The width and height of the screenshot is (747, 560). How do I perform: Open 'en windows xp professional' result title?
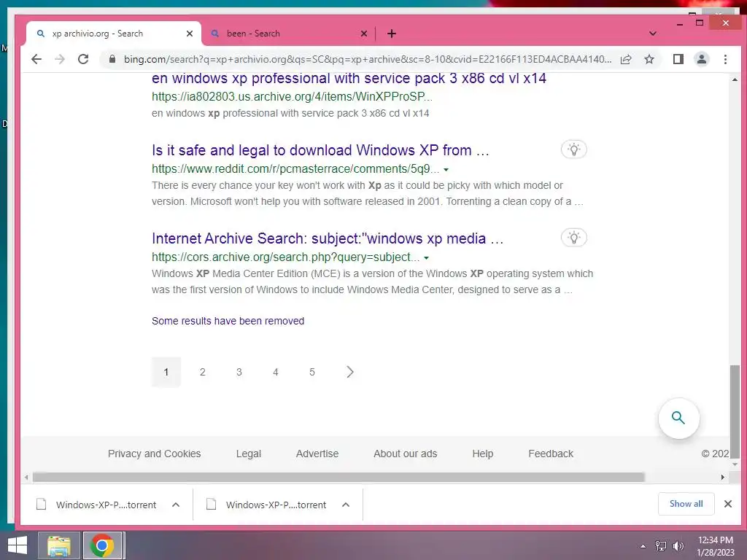[349, 78]
